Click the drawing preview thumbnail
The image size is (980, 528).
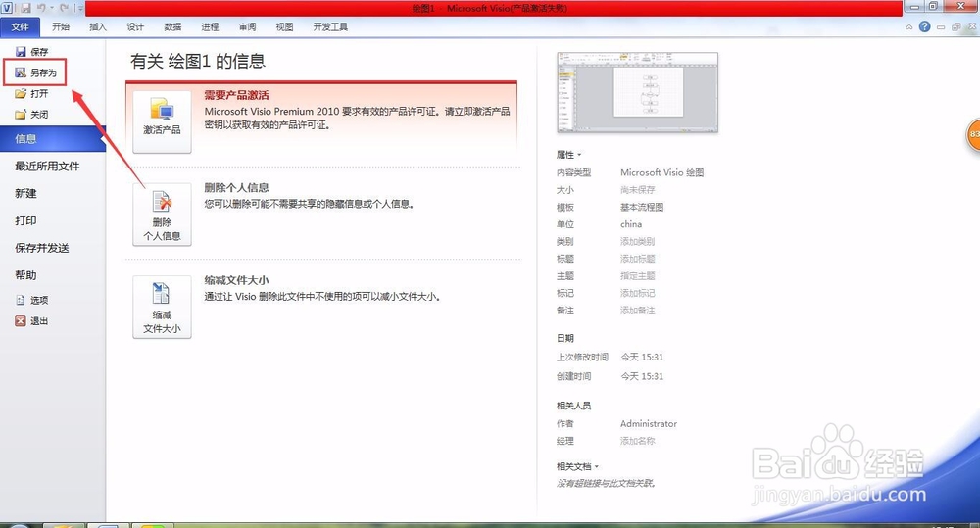(638, 92)
